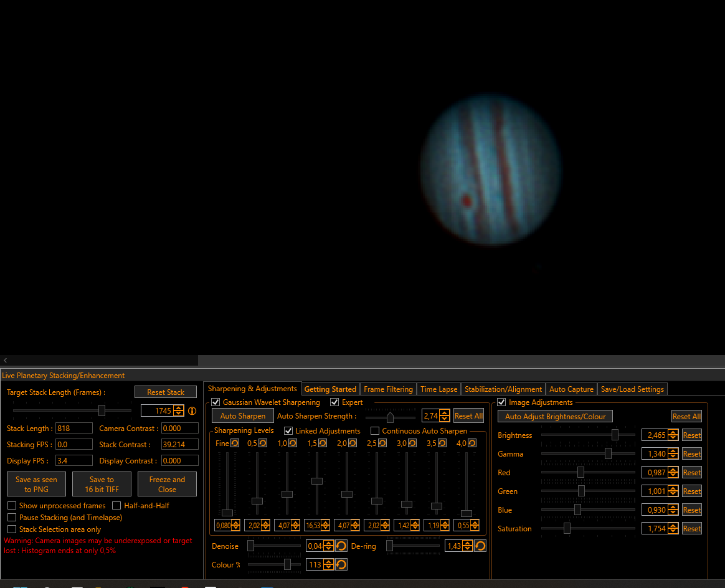Switch to the Time Lapse tab
Screen dimensions: 725x588
[438, 389]
